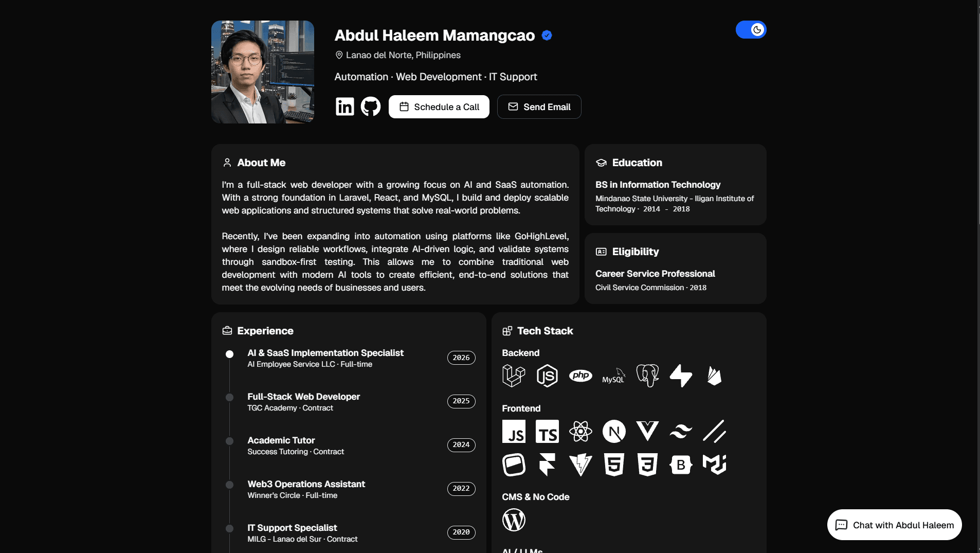Image resolution: width=980 pixels, height=553 pixels.
Task: Click the Node.js icon in Backend
Action: (547, 376)
